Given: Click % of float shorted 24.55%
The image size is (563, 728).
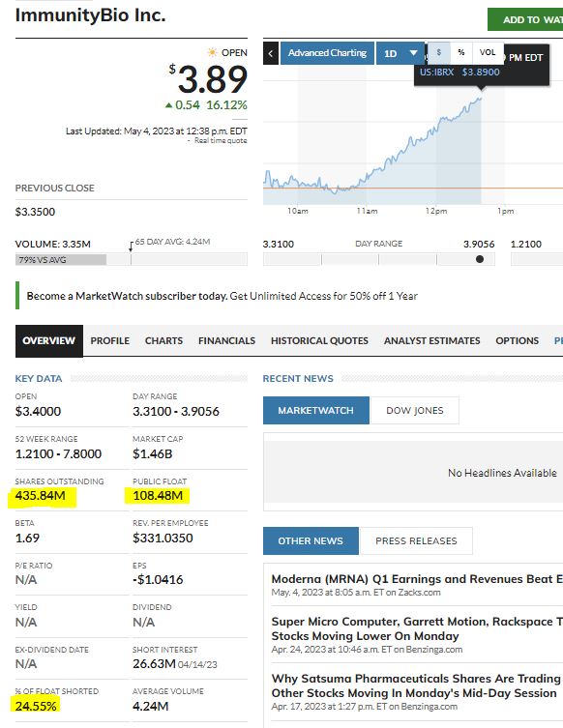Looking at the screenshot, I should [36, 706].
